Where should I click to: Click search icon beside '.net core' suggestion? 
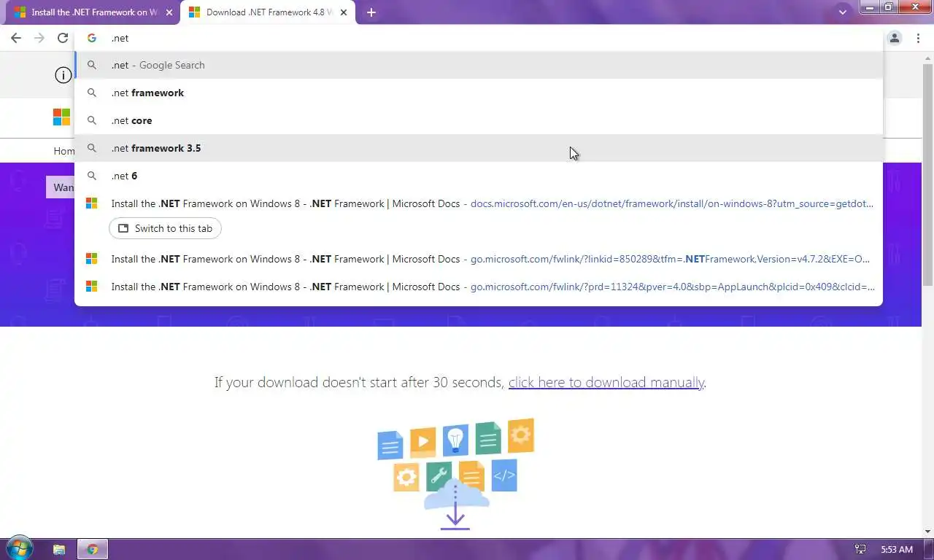92,120
